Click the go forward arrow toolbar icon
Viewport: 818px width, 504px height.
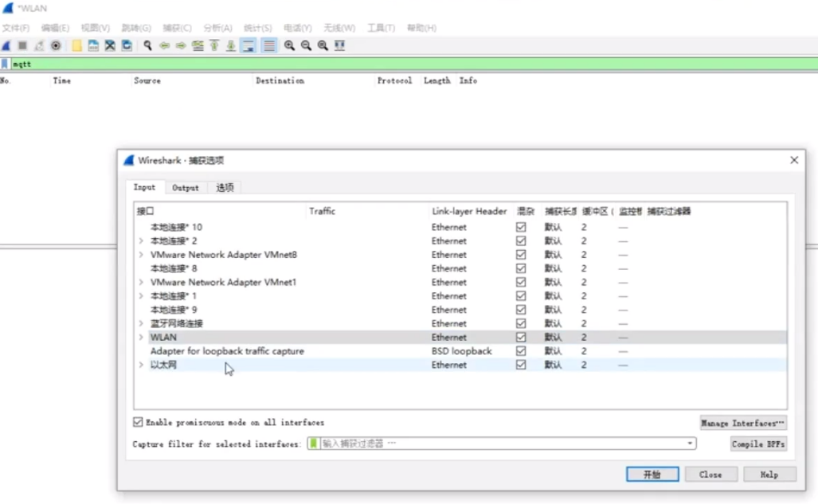click(x=181, y=46)
